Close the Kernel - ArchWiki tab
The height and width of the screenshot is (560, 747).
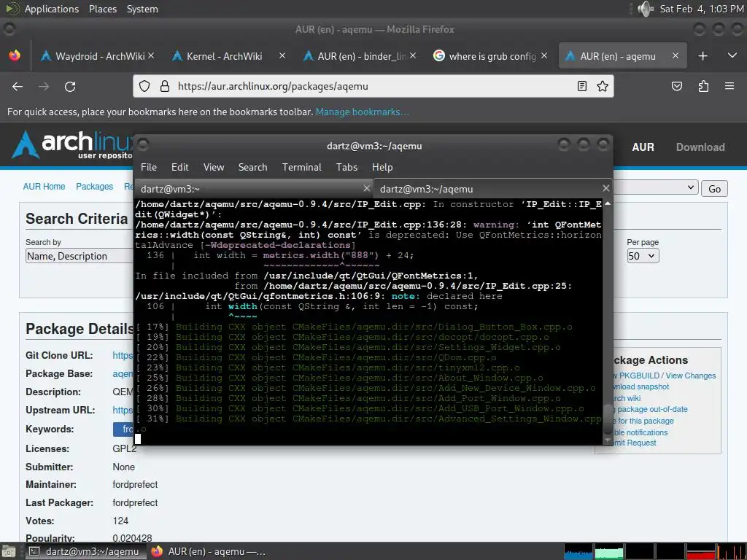coord(282,55)
